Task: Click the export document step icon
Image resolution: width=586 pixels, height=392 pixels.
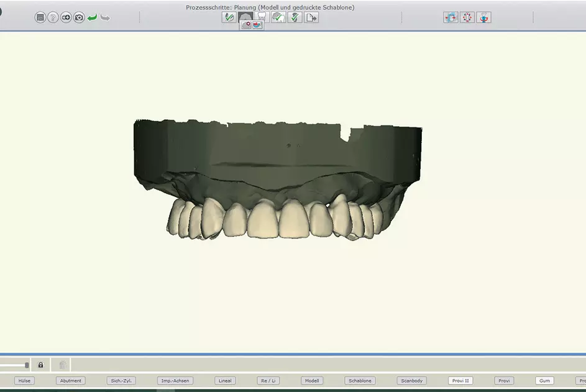Action: click(311, 17)
